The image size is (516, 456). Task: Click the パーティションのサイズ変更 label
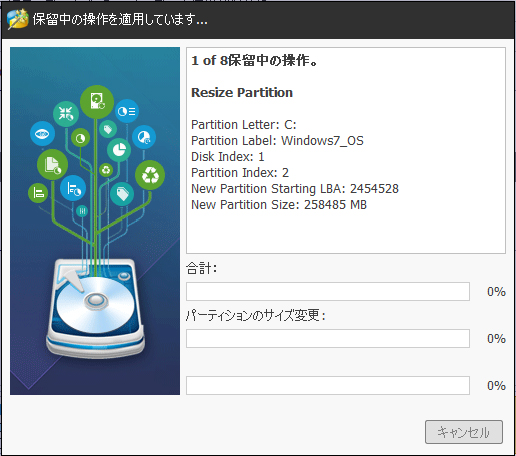coord(256,315)
